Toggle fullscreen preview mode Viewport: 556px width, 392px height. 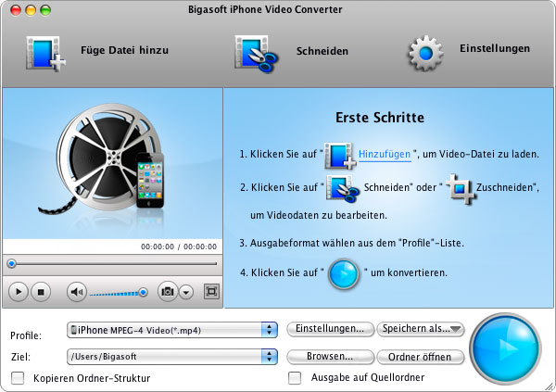211,292
